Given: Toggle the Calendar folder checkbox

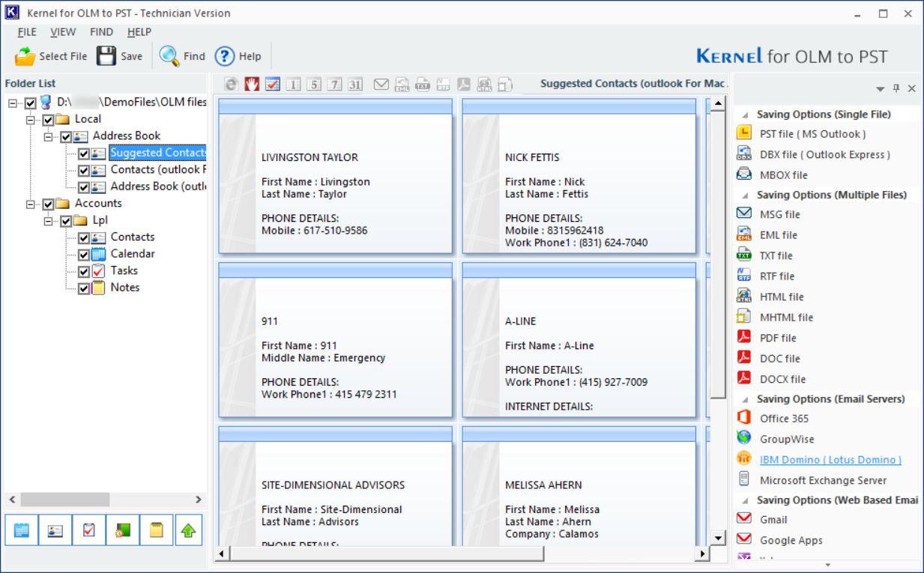Looking at the screenshot, I should tap(84, 255).
